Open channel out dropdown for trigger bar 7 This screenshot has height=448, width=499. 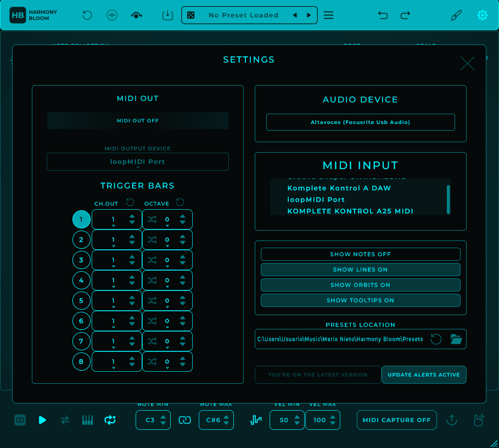[113, 341]
